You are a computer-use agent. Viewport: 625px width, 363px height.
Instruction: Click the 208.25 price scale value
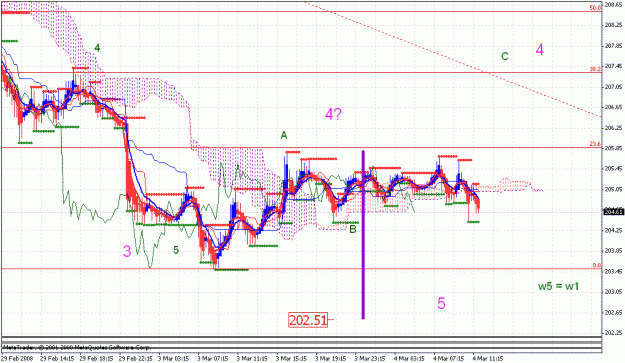pyautogui.click(x=614, y=25)
